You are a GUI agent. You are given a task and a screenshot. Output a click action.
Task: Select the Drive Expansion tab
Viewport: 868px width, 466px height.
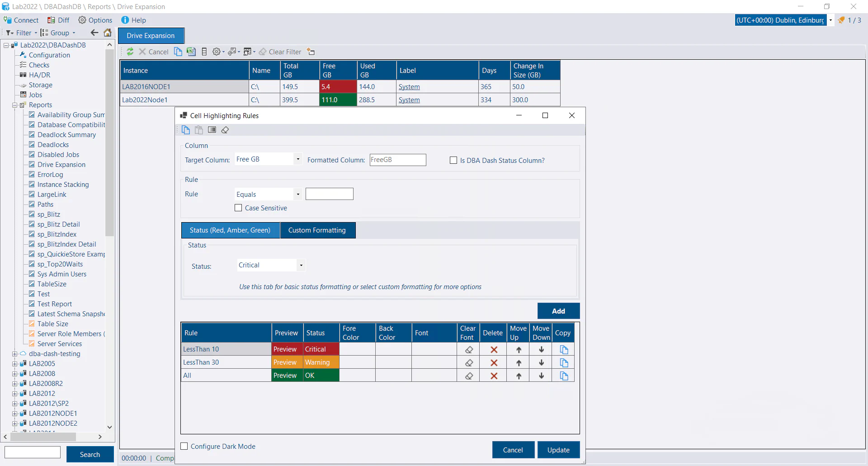pos(151,35)
